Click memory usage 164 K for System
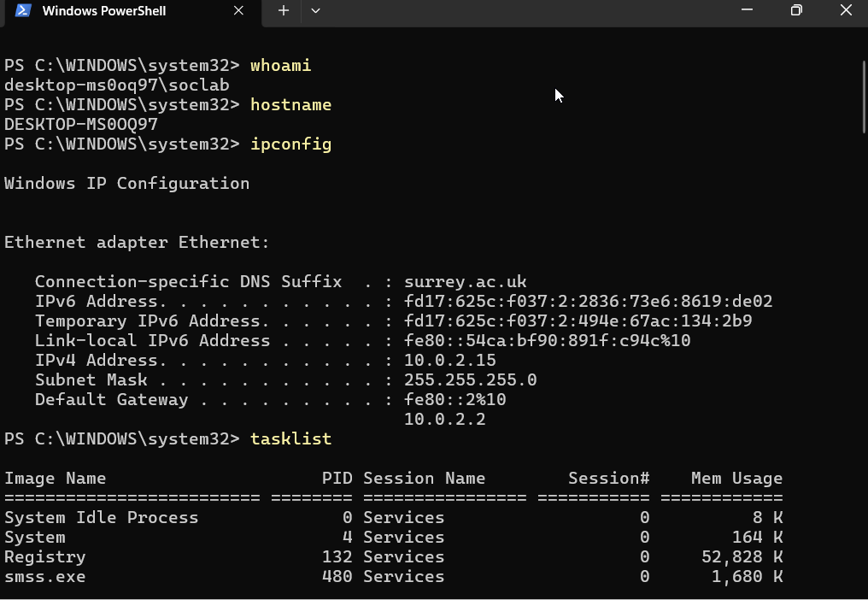868x600 pixels. click(757, 538)
